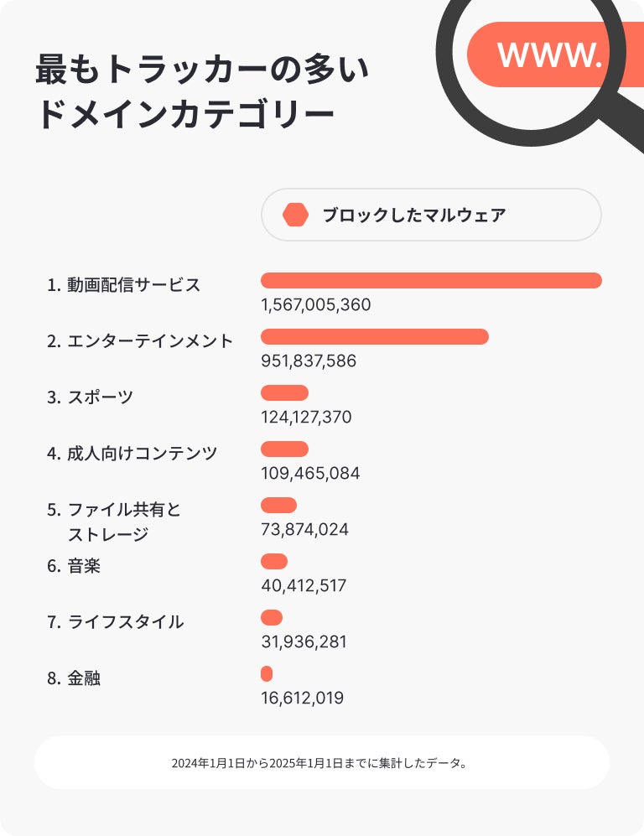Screen dimensions: 644x836
Task: Click the value 1,567,005,360
Action: [x=316, y=305]
